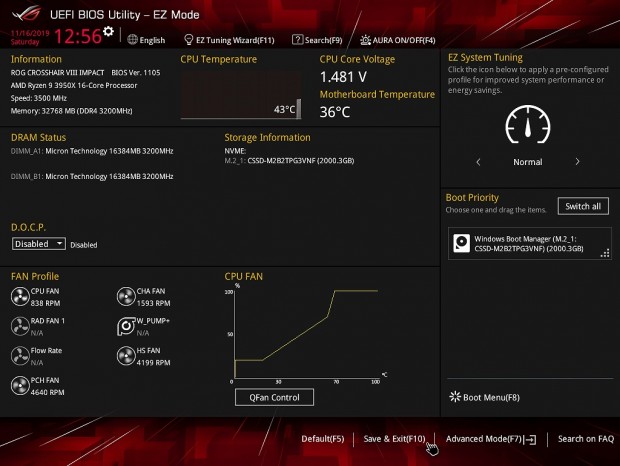This screenshot has height=466, width=620.
Task: Click the Normal tuning profile label
Action: [528, 162]
